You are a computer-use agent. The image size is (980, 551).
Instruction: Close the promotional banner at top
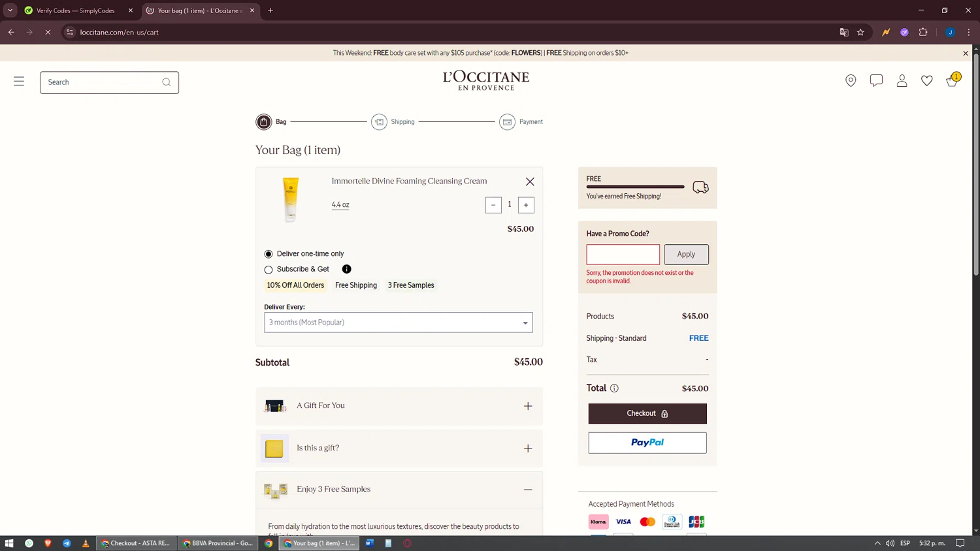(x=966, y=53)
